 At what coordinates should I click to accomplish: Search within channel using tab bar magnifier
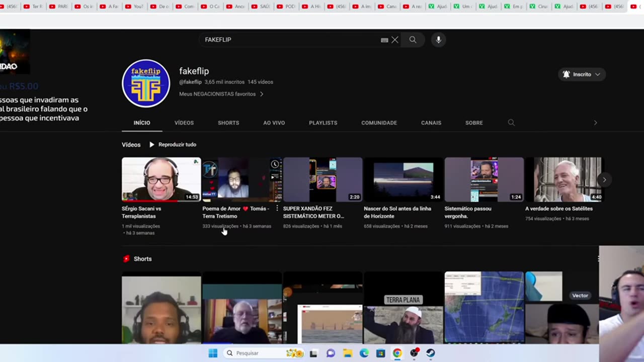(x=511, y=123)
